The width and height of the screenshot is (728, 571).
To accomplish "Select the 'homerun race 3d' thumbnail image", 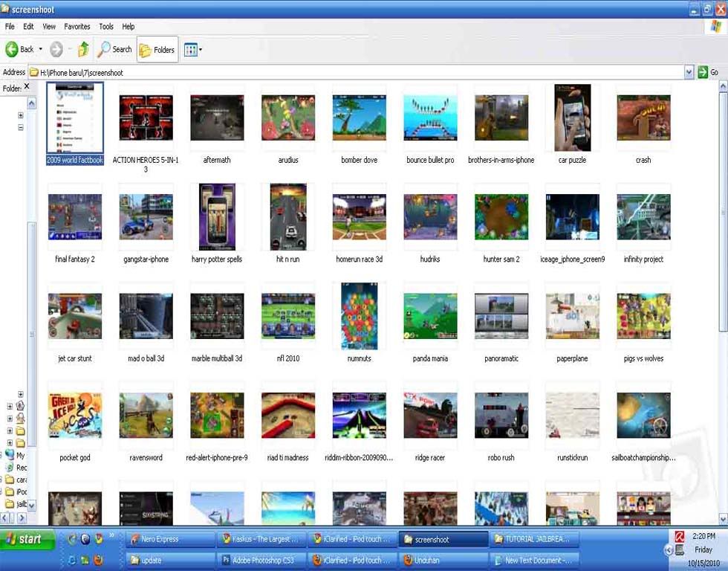I will coord(360,217).
